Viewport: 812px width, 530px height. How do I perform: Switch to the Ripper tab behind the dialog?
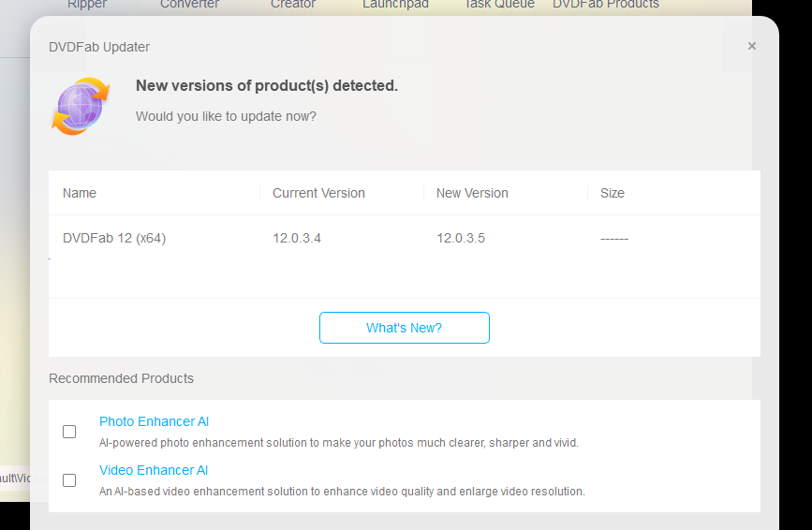pos(86,4)
